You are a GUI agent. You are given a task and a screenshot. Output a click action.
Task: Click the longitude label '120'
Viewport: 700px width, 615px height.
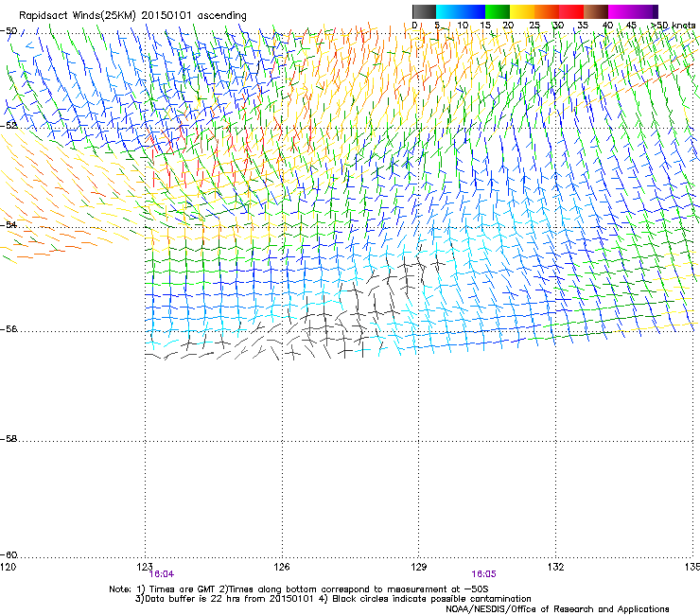pyautogui.click(x=8, y=567)
